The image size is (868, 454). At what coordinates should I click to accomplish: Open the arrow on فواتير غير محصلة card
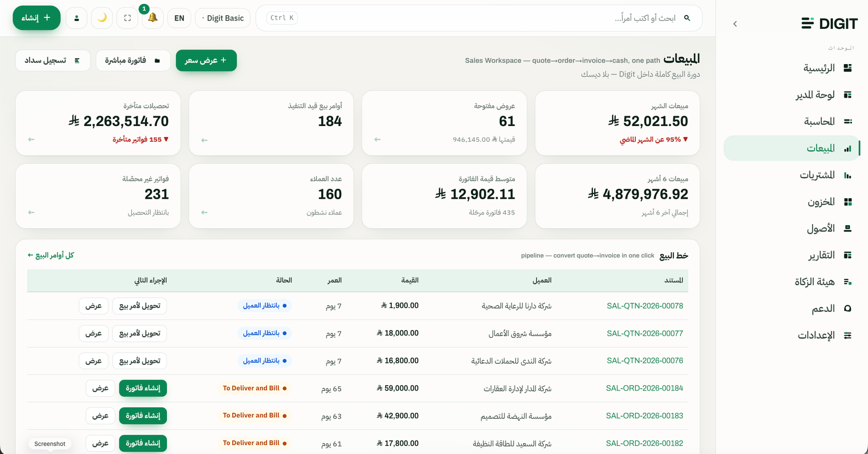31,212
